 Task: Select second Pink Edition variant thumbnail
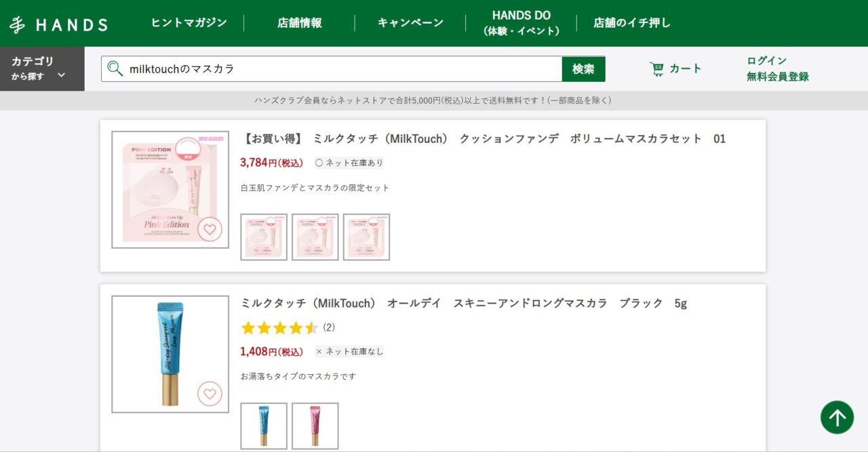[315, 237]
